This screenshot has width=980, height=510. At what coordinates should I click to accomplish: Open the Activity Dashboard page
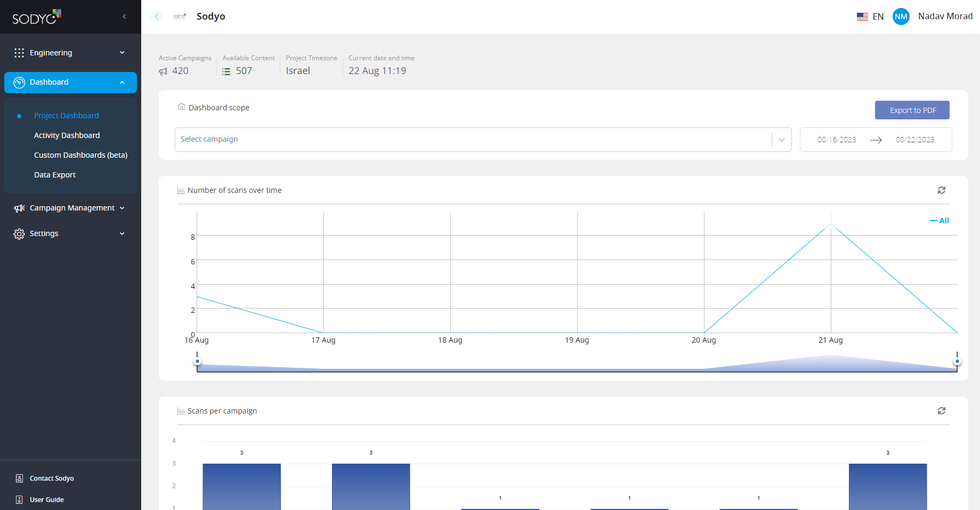pyautogui.click(x=67, y=135)
